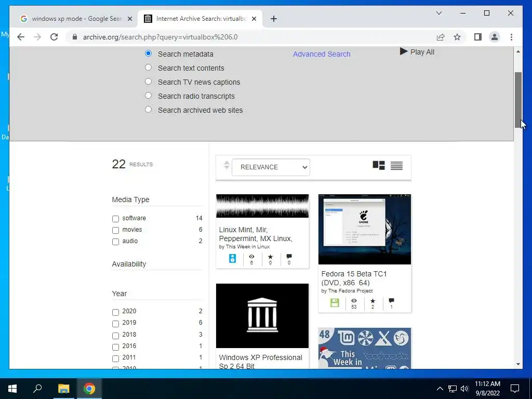Open the audio waveform thumbnail
532x399 pixels.
click(262, 206)
